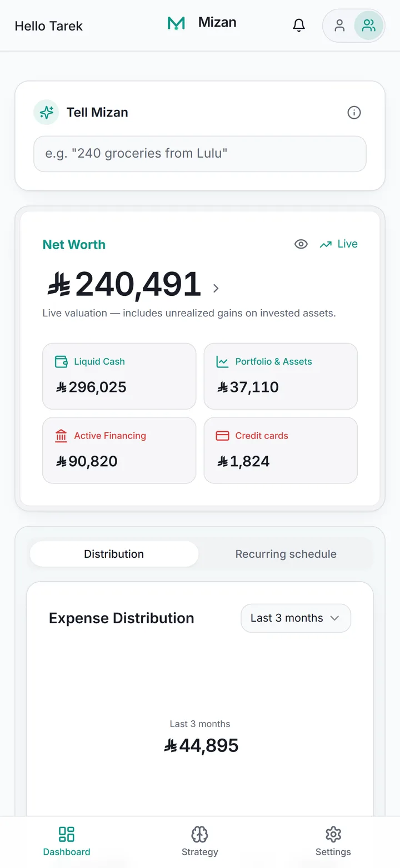Click the Tell Mizan title text
This screenshot has height=868, width=400.
point(97,113)
